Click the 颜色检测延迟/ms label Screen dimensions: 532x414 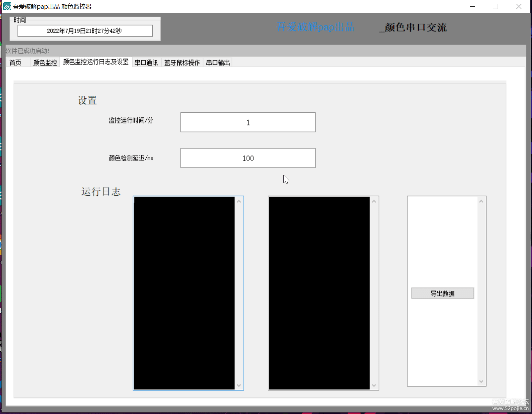131,158
